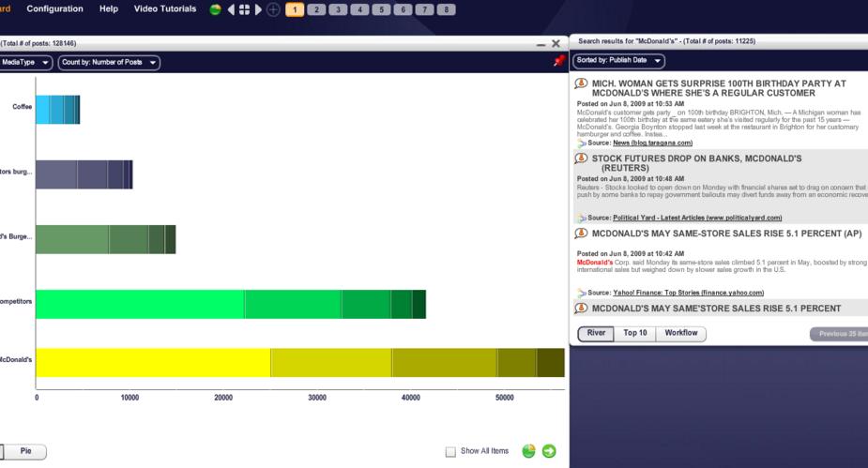
Task: Switch to dashboard tab 3
Action: tap(338, 9)
